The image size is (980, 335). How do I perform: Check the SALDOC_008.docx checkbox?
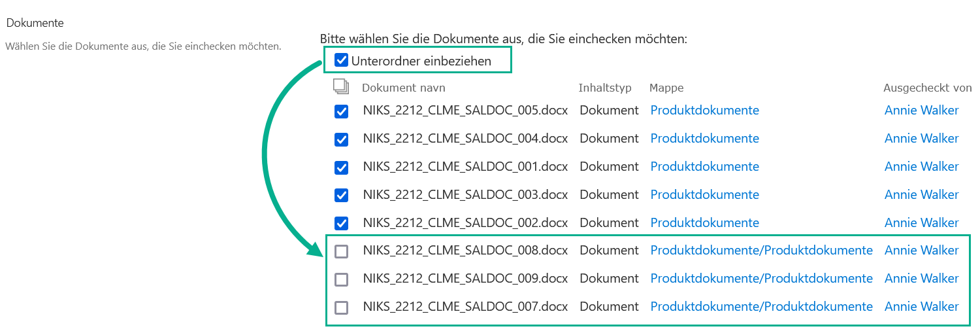coord(341,251)
